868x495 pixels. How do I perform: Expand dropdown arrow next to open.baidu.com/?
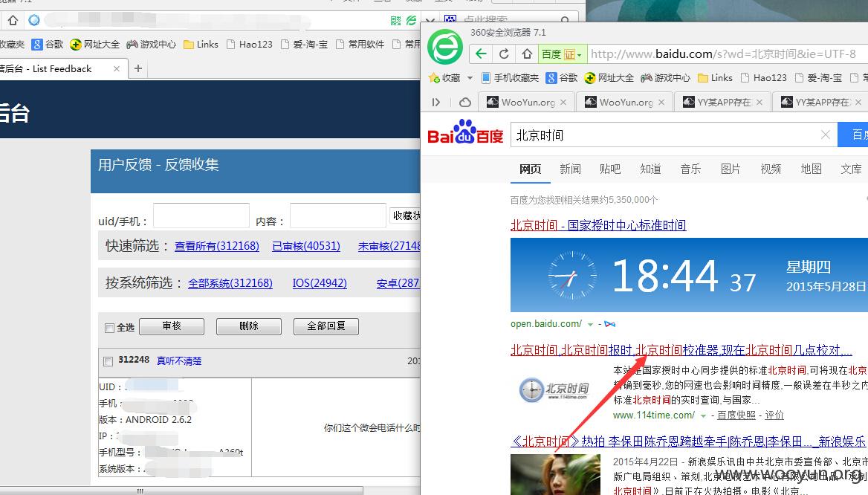(590, 324)
